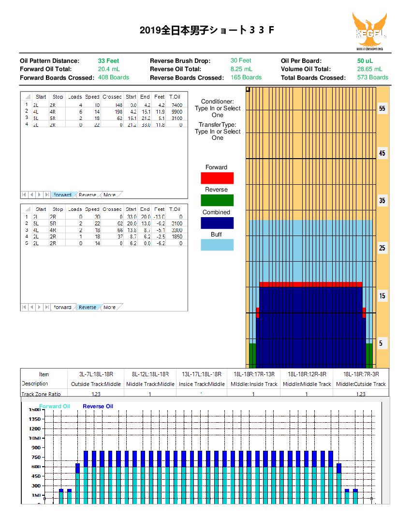The width and height of the screenshot is (411, 532).
Task: Click the first-sheet arrow in the bottom table
Action: pos(24,307)
